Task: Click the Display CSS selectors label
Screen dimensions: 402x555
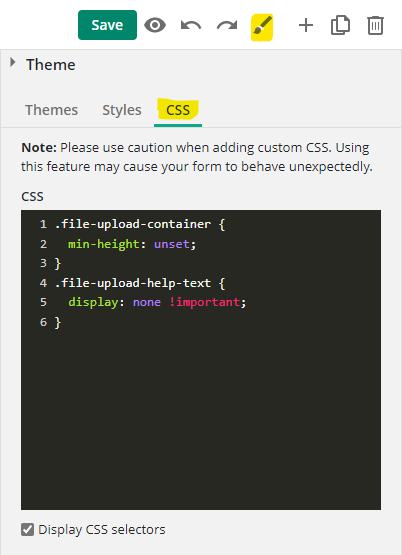Action: coord(102,530)
